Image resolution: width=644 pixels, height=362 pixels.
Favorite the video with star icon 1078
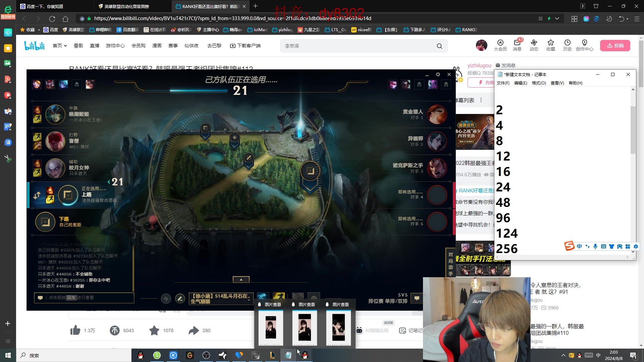pyautogui.click(x=154, y=330)
